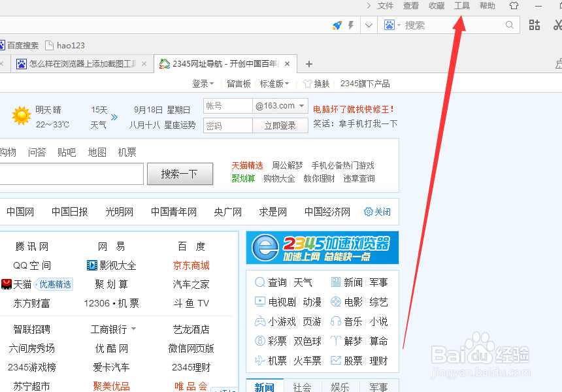Click the 影视大全 film icon

click(91, 265)
